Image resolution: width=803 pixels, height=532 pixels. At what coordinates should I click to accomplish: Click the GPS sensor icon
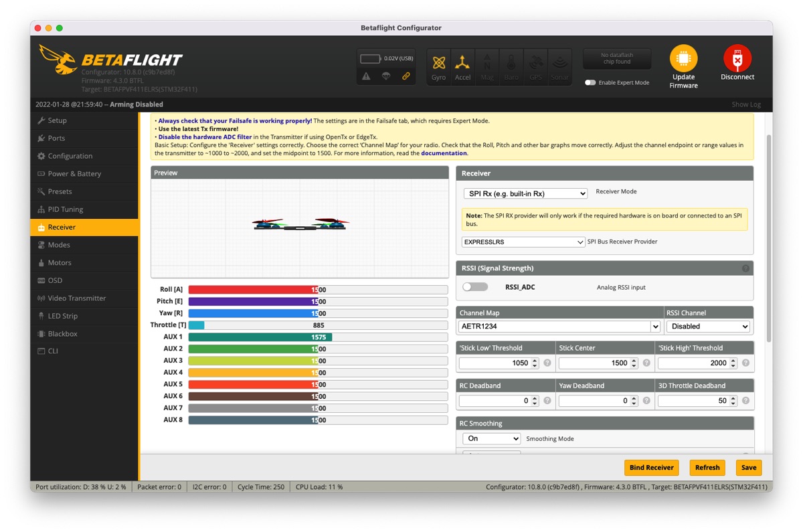pyautogui.click(x=535, y=64)
